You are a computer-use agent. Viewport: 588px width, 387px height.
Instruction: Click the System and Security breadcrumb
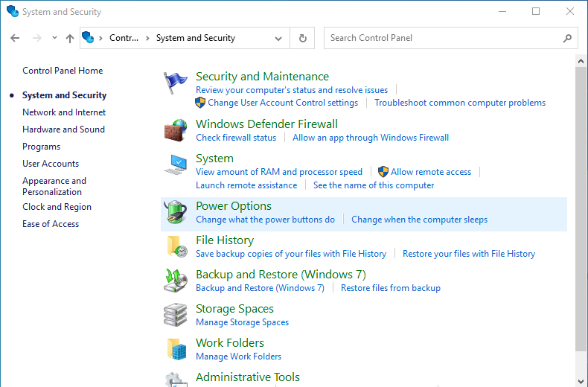196,38
